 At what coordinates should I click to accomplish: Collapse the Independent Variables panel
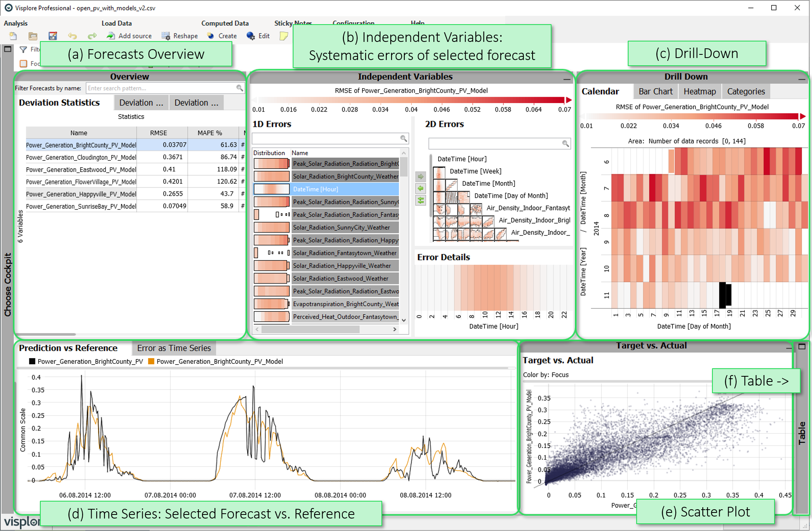566,79
